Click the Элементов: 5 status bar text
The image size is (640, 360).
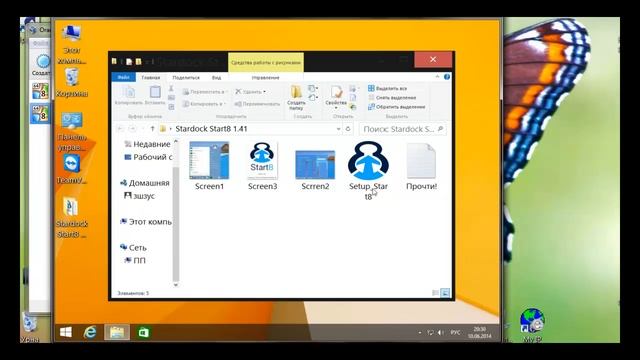point(133,293)
